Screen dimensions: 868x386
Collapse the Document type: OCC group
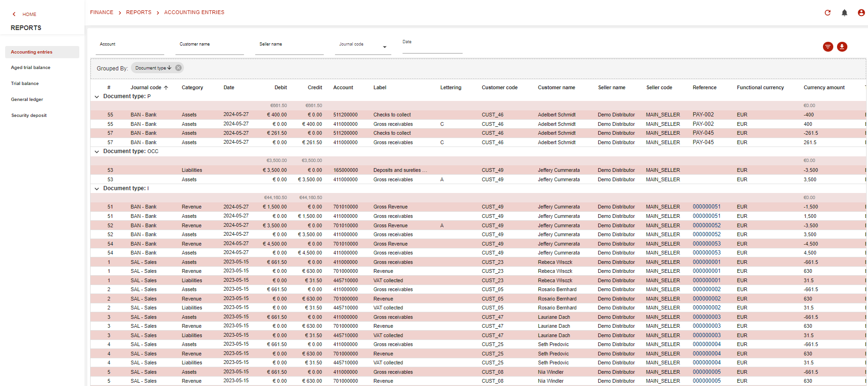point(97,152)
